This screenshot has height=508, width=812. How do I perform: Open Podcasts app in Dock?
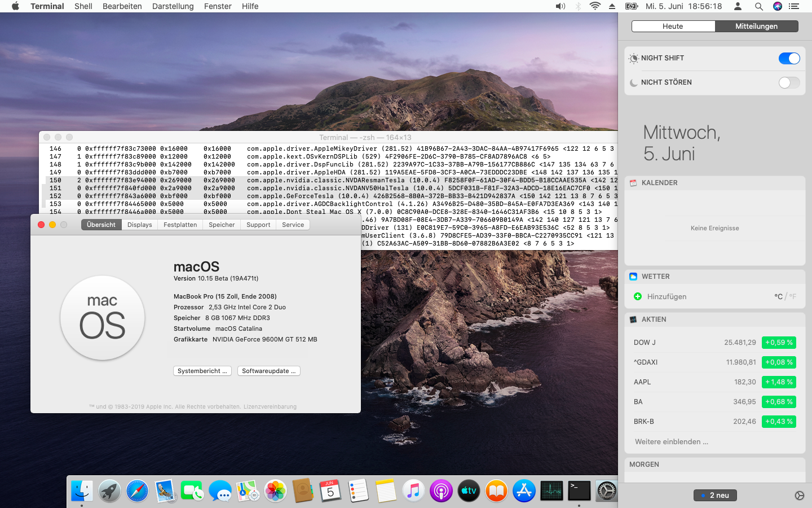441,491
